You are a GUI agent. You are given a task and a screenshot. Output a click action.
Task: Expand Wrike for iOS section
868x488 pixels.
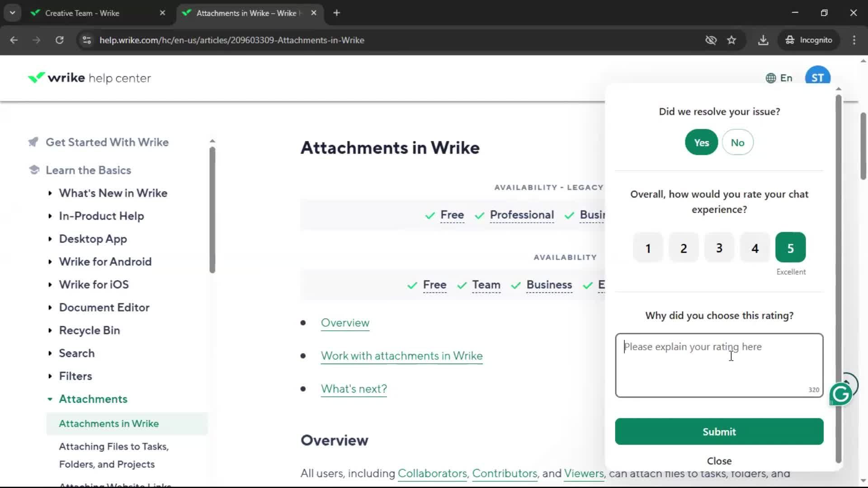[x=50, y=285]
